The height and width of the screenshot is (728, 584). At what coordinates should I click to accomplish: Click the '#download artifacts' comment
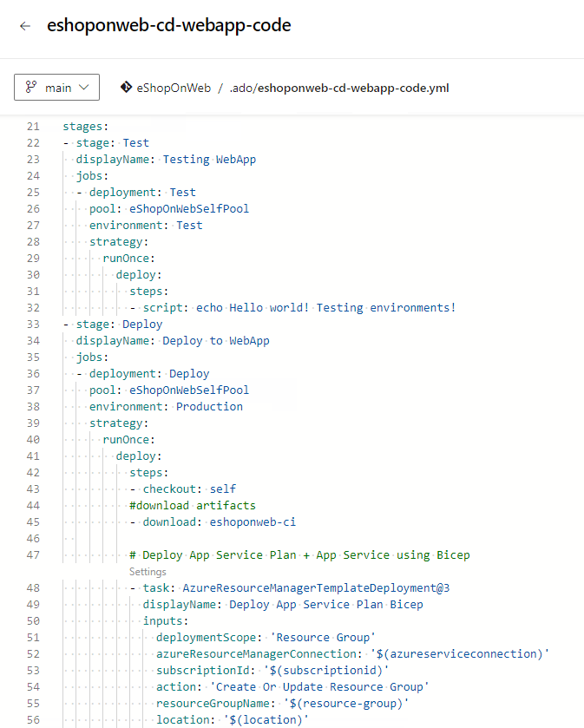pyautogui.click(x=192, y=505)
